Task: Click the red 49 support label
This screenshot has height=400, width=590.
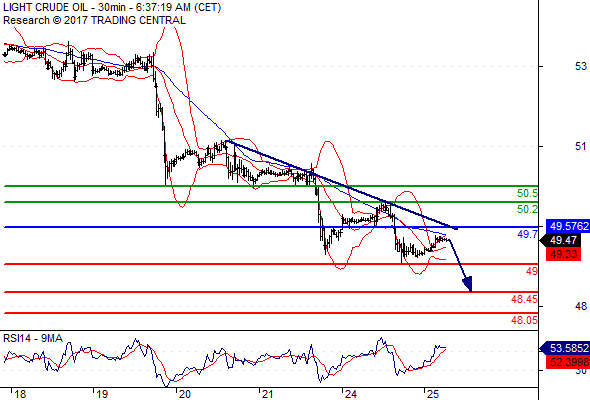Action: pyautogui.click(x=532, y=271)
